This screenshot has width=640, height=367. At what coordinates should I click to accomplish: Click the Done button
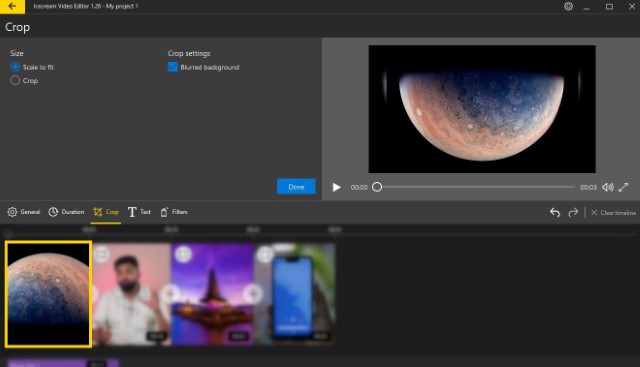coord(296,187)
